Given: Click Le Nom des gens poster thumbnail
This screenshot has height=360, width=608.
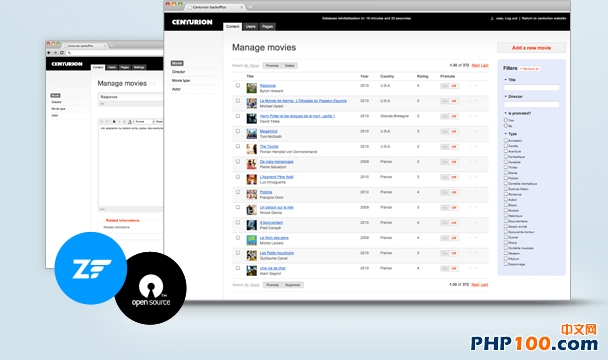Looking at the screenshot, I should (252, 240).
